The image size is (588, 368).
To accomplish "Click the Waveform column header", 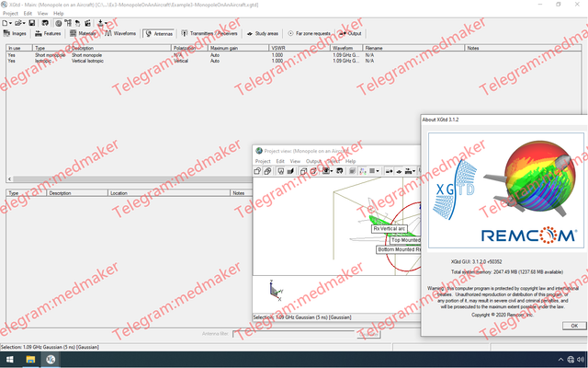I will pos(346,48).
